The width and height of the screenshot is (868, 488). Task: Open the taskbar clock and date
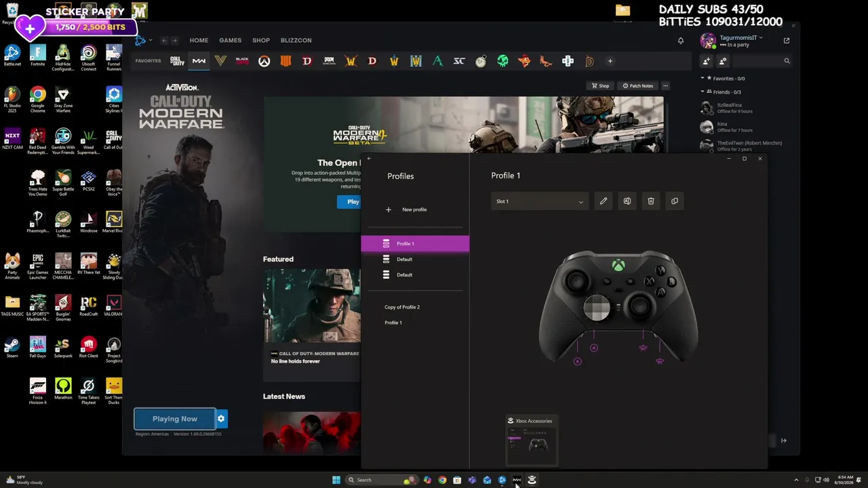(x=845, y=480)
